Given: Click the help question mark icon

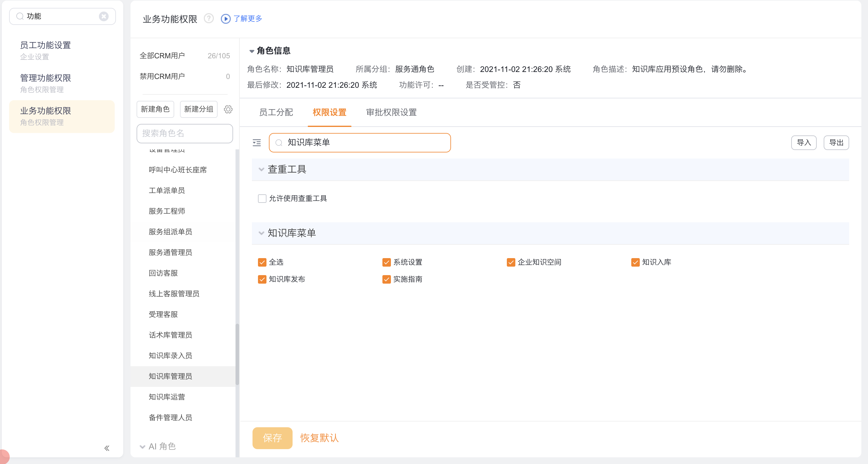Looking at the screenshot, I should point(209,18).
